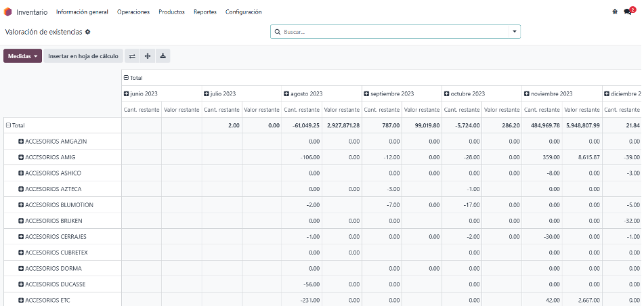The image size is (644, 306).
Task: Click the -32.00 cell in BRUKEN row
Action: click(622, 221)
